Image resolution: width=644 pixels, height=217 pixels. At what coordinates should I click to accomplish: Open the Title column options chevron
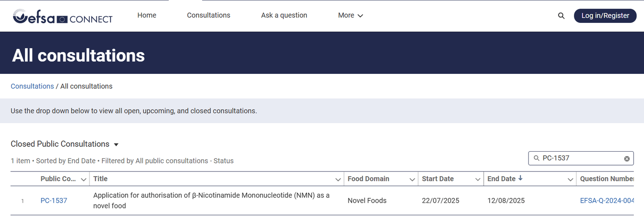(338, 179)
